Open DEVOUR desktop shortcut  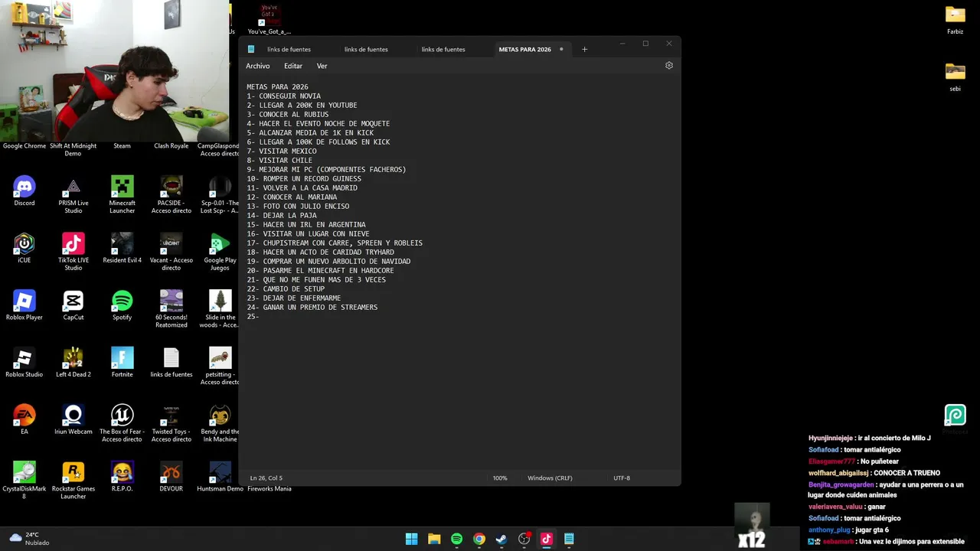pyautogui.click(x=171, y=477)
